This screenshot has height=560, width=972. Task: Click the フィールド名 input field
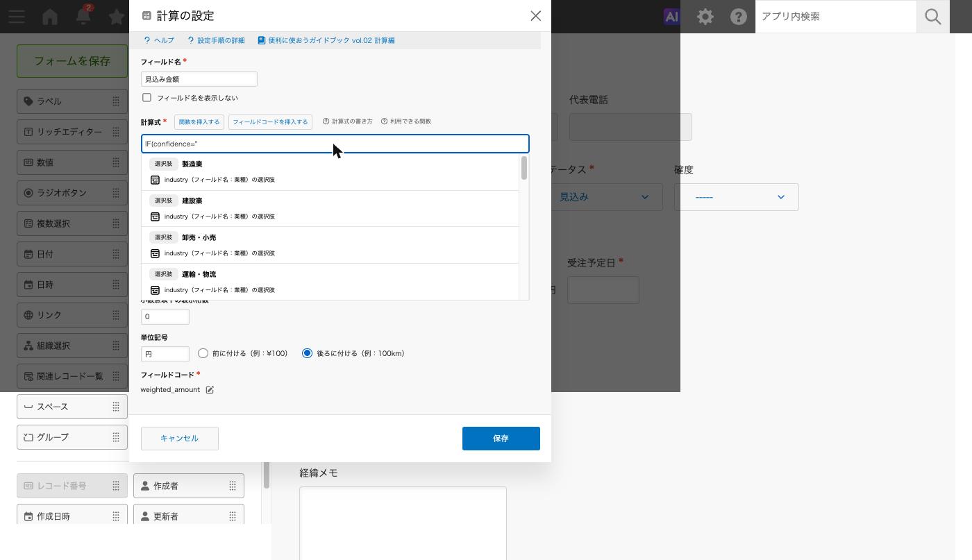tap(199, 79)
